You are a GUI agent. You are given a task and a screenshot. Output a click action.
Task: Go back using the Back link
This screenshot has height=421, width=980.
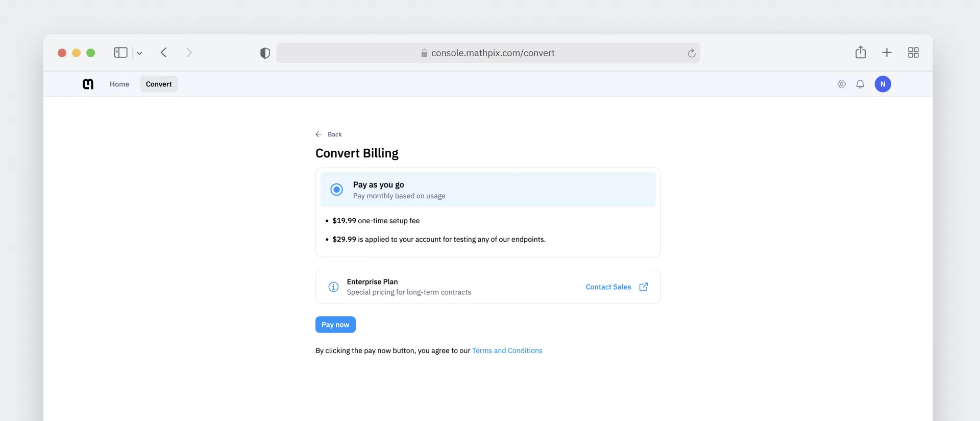[335, 134]
